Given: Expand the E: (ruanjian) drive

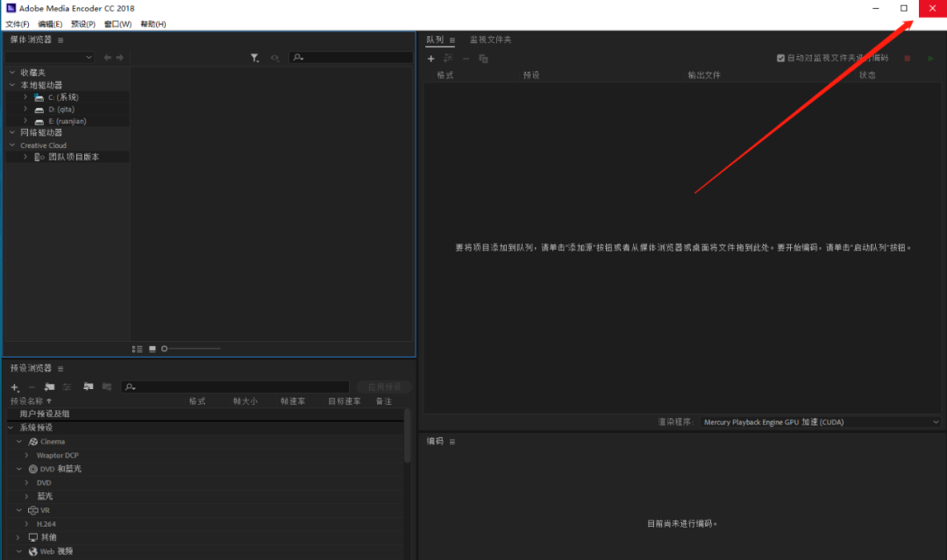Looking at the screenshot, I should pyautogui.click(x=25, y=121).
